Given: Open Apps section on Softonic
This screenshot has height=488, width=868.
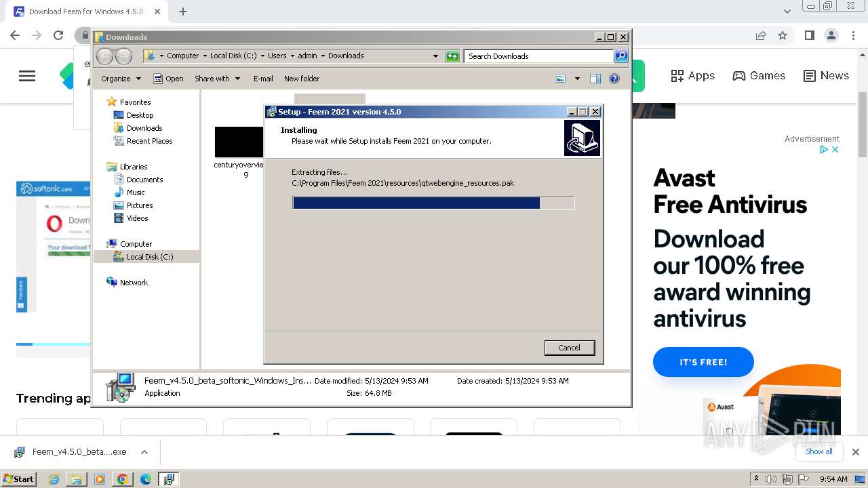Looking at the screenshot, I should 692,76.
